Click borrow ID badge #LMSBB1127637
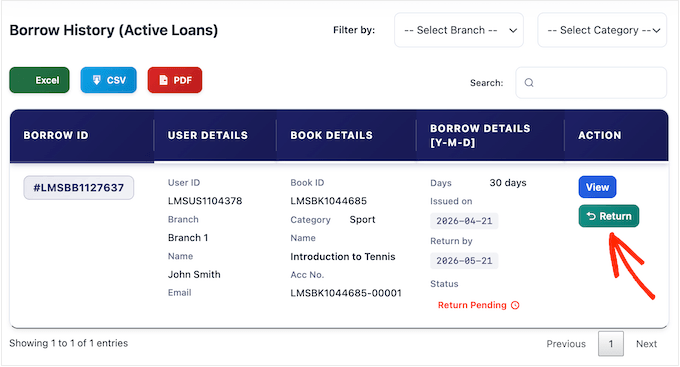Viewport: 680px width, 367px height. click(78, 188)
